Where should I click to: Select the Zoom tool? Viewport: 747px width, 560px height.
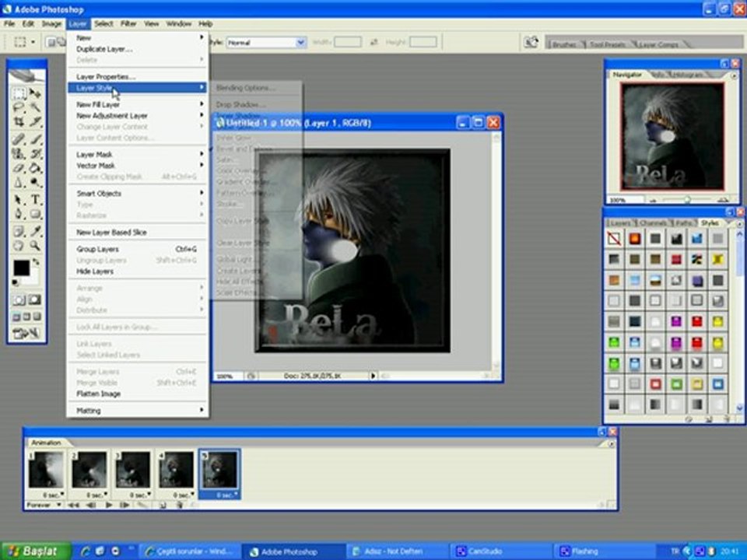click(x=35, y=246)
